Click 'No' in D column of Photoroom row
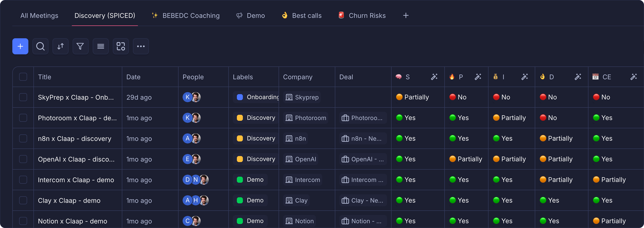The height and width of the screenshot is (228, 644). tap(548, 118)
